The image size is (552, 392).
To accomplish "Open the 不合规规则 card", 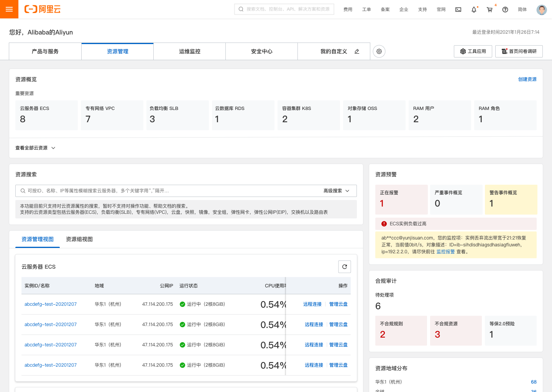I will pyautogui.click(x=401, y=331).
